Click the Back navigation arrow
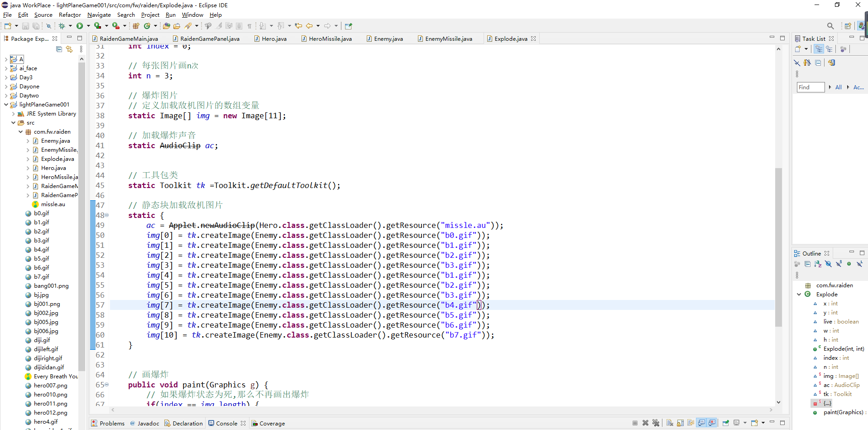This screenshot has width=868, height=430. coord(309,26)
